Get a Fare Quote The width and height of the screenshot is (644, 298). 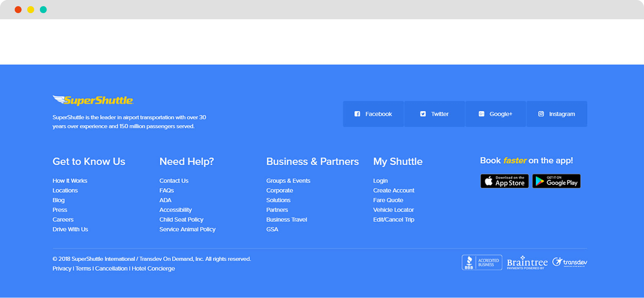pyautogui.click(x=388, y=200)
